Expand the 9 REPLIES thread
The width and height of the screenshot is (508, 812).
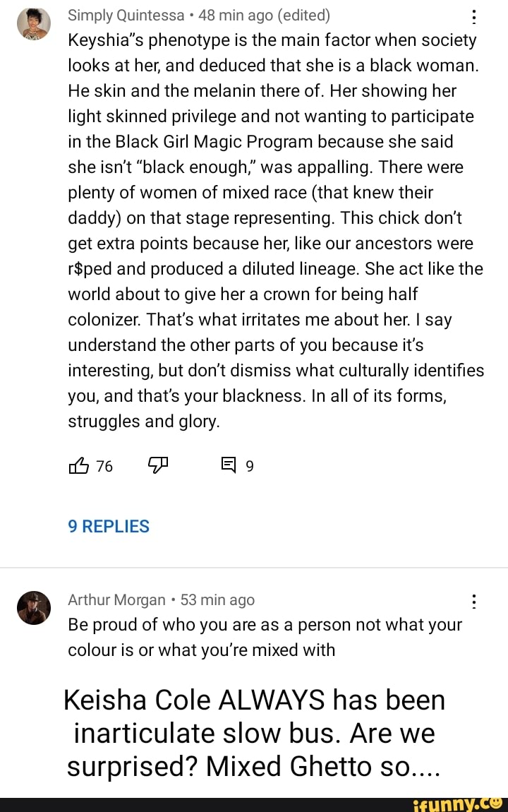pos(109,527)
